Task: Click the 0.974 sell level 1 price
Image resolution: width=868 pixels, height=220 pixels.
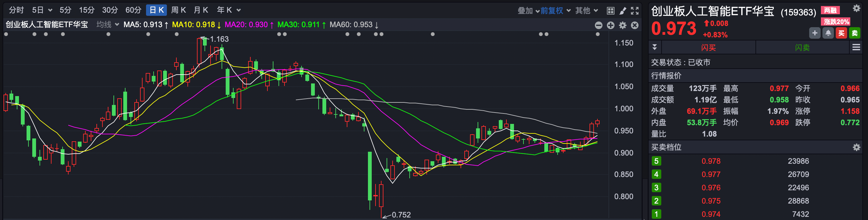Action: (x=711, y=214)
